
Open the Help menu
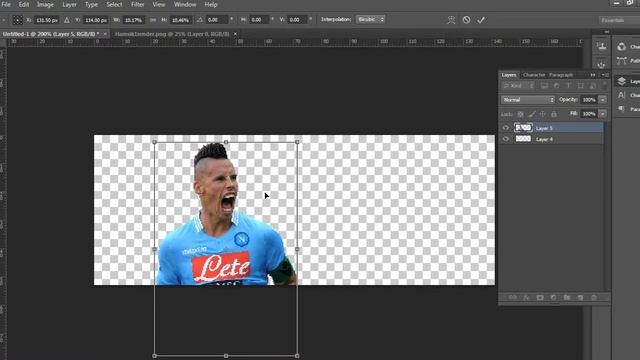[211, 4]
